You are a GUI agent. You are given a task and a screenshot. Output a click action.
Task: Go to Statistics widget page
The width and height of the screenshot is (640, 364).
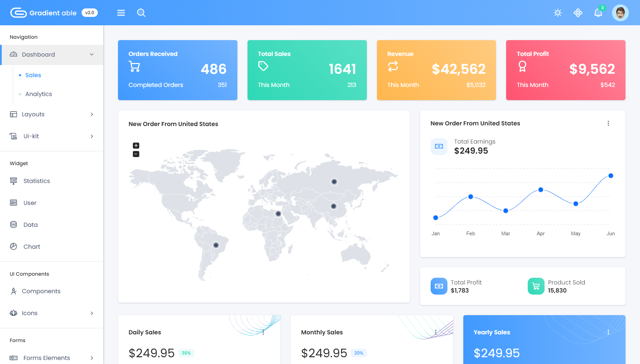click(x=36, y=181)
